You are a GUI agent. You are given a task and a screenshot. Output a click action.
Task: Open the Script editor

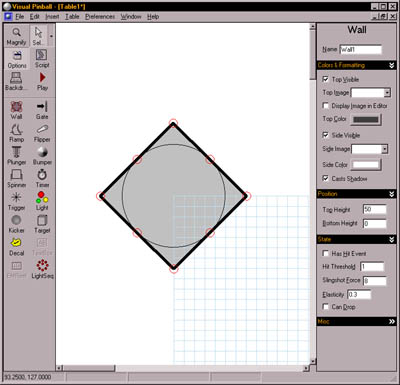(x=42, y=59)
